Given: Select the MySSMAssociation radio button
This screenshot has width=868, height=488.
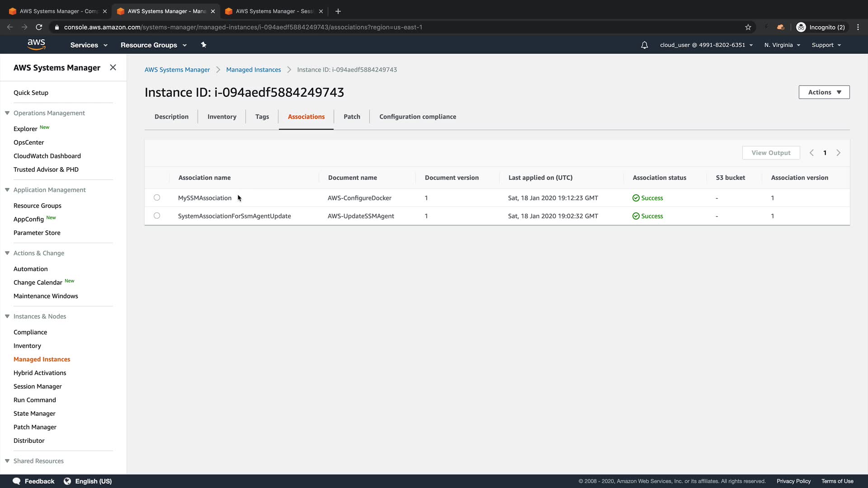Looking at the screenshot, I should pos(157,197).
